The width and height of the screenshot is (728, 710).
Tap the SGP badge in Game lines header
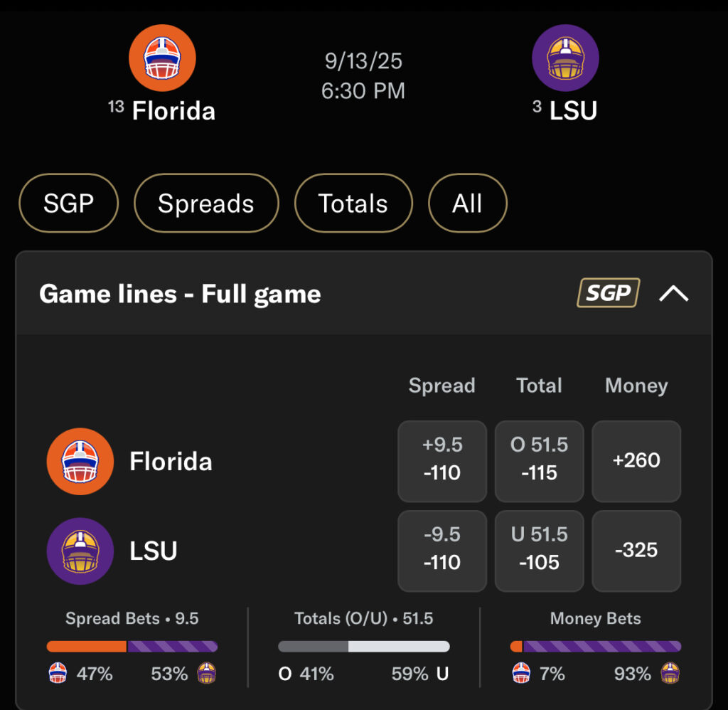[608, 293]
